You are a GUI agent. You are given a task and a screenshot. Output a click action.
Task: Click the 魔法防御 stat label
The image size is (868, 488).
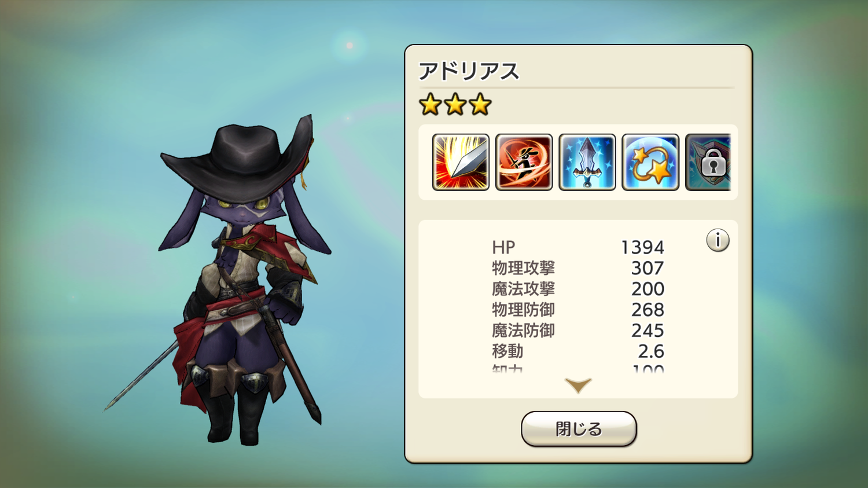(523, 331)
